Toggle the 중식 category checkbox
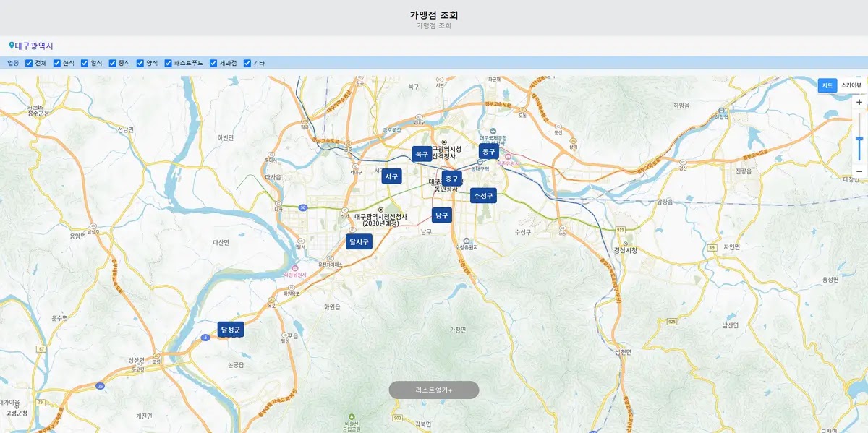Viewport: 868px width, 433px height. (112, 63)
